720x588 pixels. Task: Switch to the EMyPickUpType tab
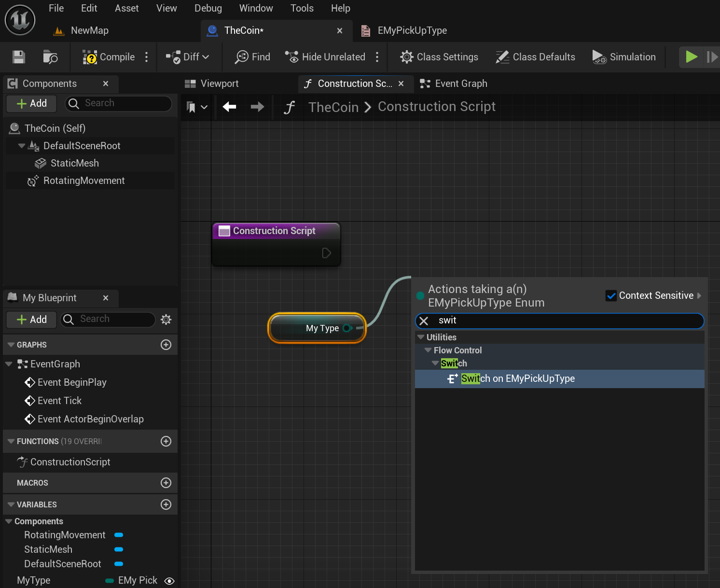pos(404,30)
